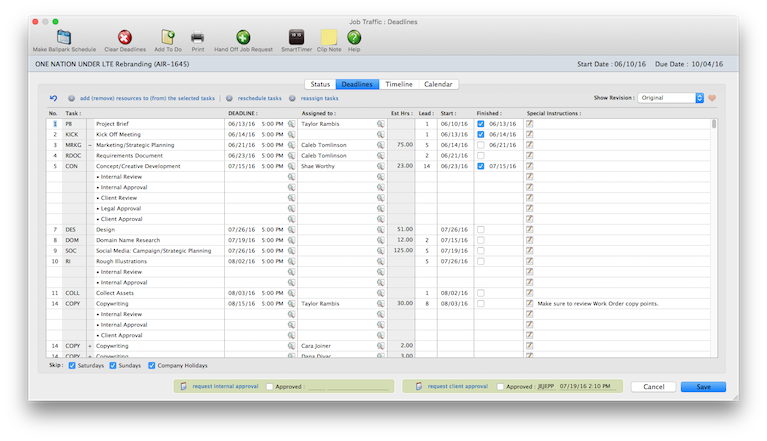Image resolution: width=767 pixels, height=441 pixels.
Task: Open the Help icon
Action: point(354,37)
